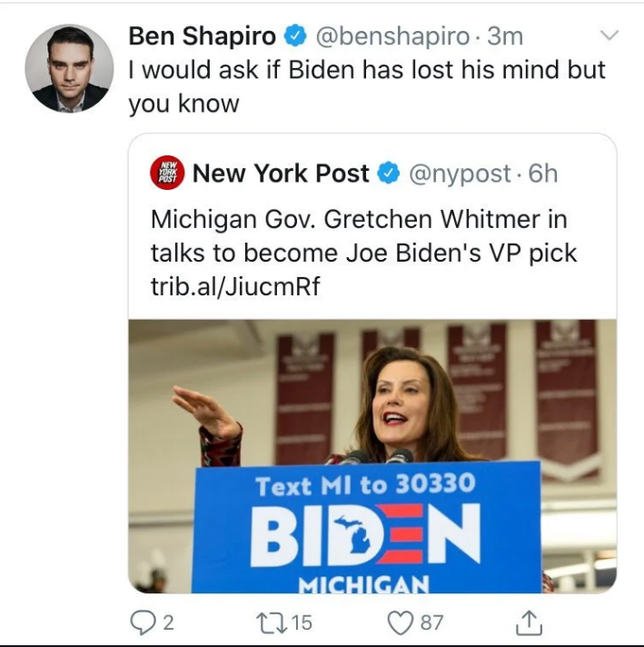Tap the share upload arrow icon
644x647 pixels.
point(529,622)
